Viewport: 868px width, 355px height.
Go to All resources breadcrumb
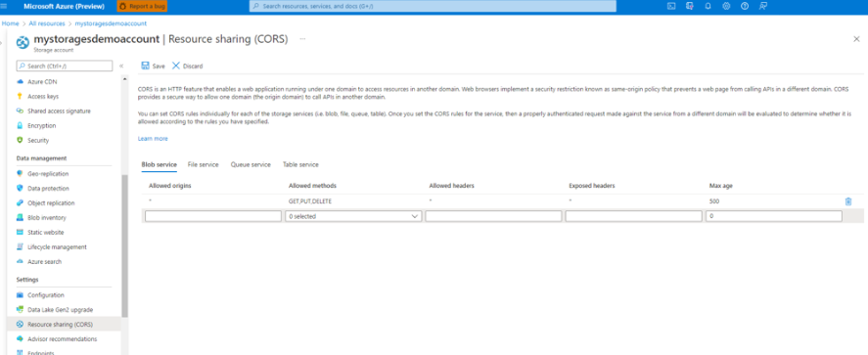47,23
